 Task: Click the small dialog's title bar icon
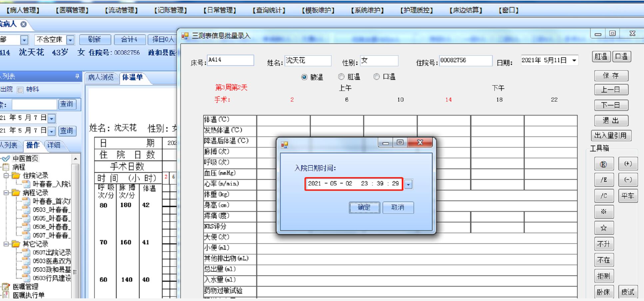pyautogui.click(x=284, y=145)
